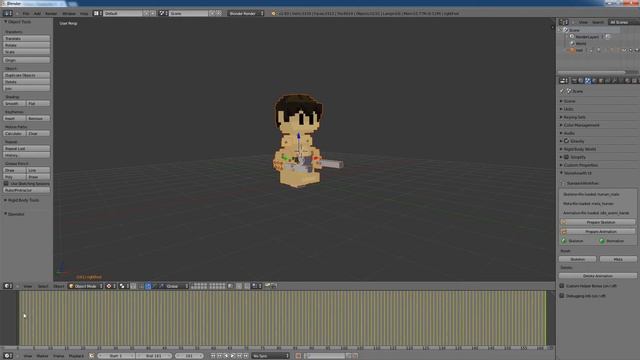
Task: Open the Object Mode dropdown
Action: pyautogui.click(x=86, y=286)
